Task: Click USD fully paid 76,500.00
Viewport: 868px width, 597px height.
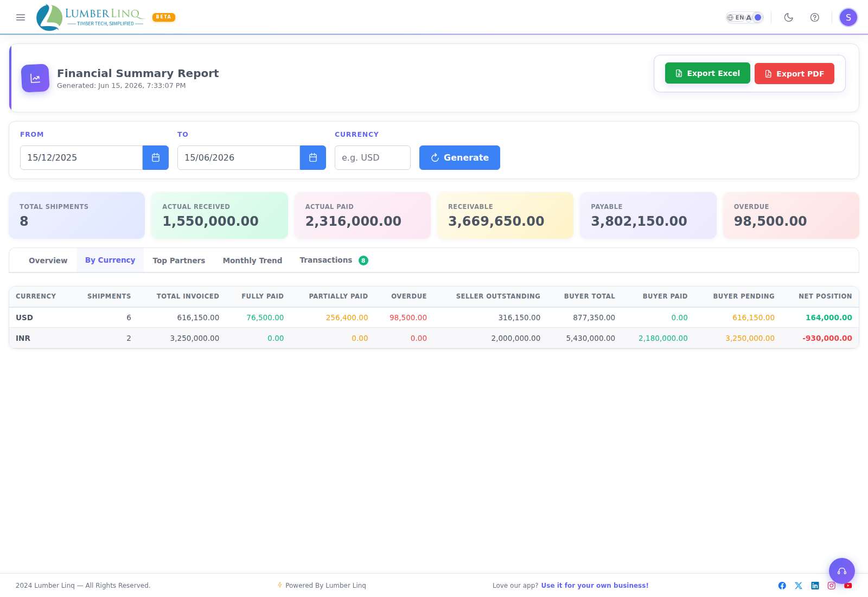Action: (x=265, y=317)
